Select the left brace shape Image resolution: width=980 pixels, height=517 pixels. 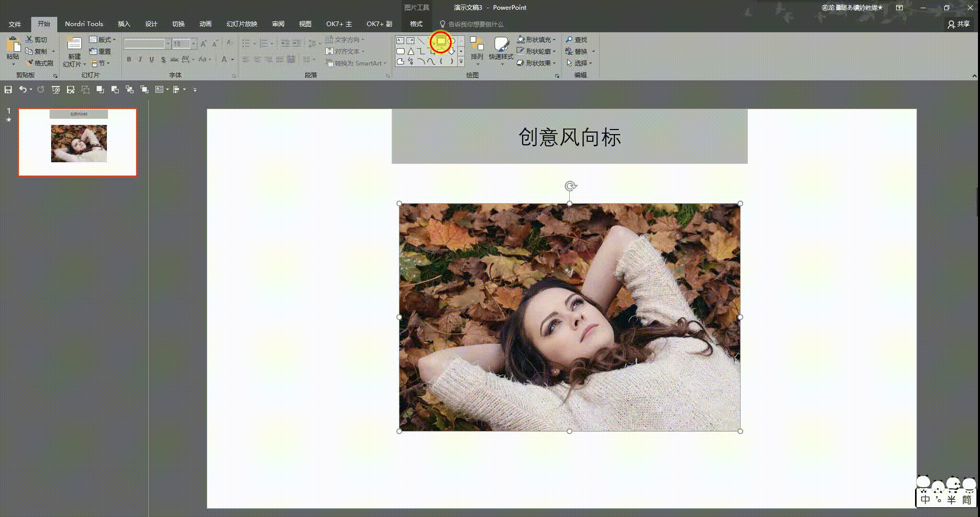pos(441,61)
